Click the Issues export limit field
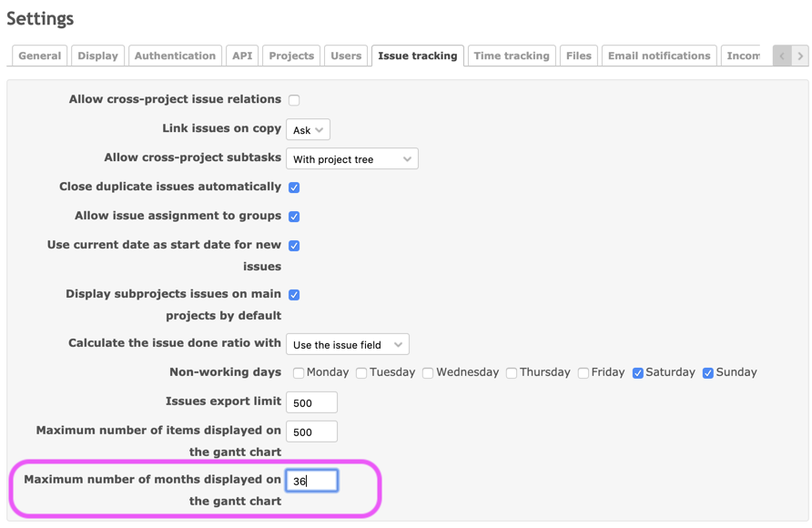 click(x=311, y=402)
